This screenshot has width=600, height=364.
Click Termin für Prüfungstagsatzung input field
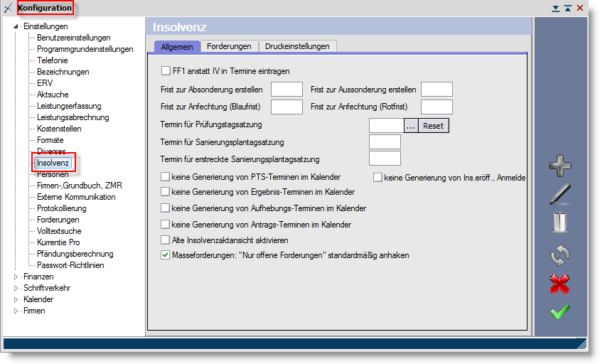pyautogui.click(x=387, y=126)
